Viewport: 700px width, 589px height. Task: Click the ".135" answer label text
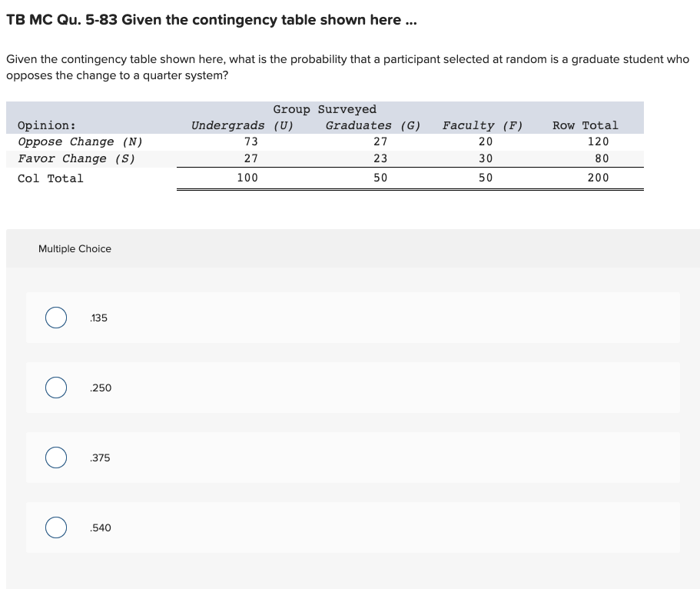pyautogui.click(x=98, y=318)
